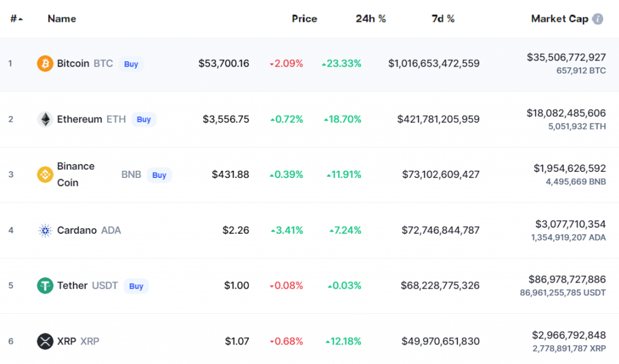Click the 5,051,932 ETH amount
This screenshot has width=619, height=364.
[577, 127]
